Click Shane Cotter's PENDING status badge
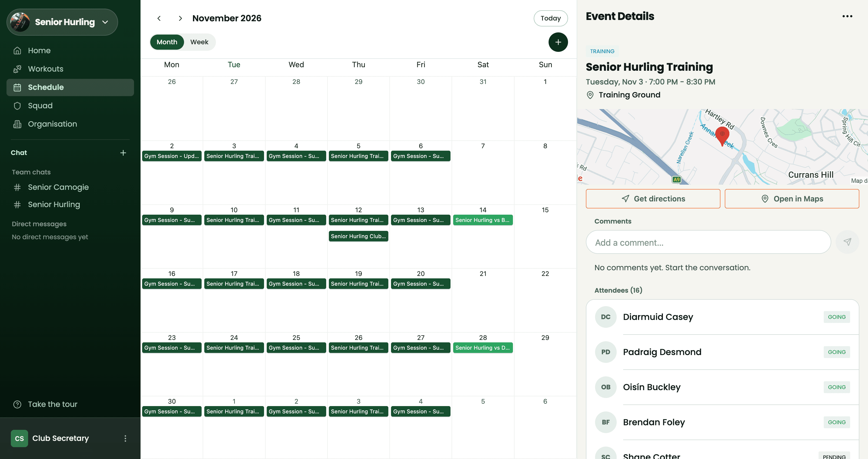The image size is (868, 459). point(834,456)
